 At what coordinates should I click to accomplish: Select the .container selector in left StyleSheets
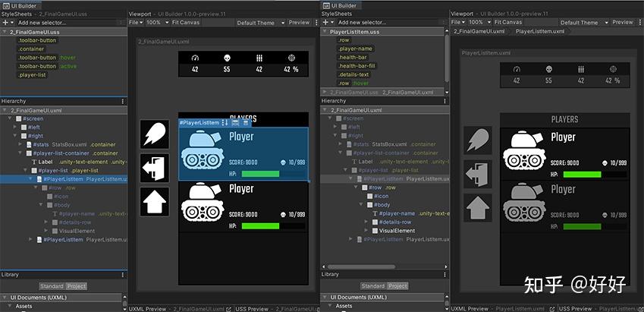[x=31, y=49]
